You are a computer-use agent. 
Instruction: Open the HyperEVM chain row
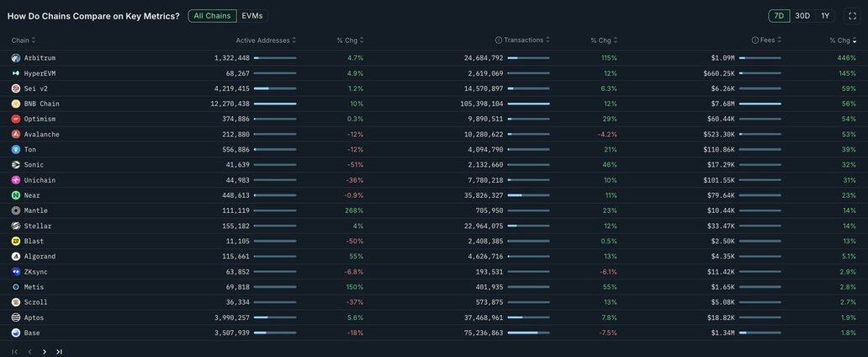coord(40,73)
